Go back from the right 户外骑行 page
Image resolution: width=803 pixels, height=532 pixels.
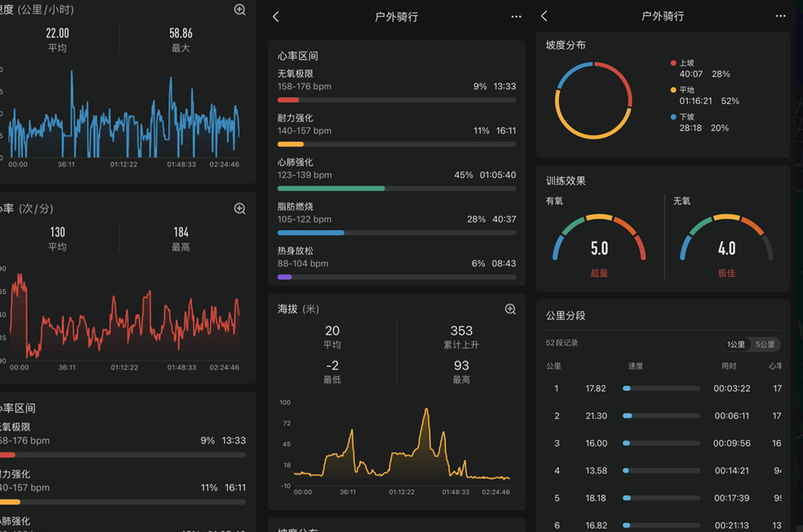pos(544,16)
